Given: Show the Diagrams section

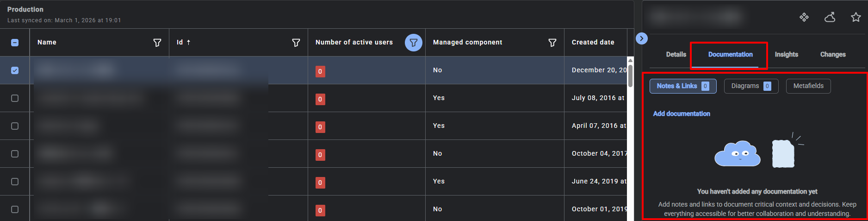Looking at the screenshot, I should [x=751, y=86].
